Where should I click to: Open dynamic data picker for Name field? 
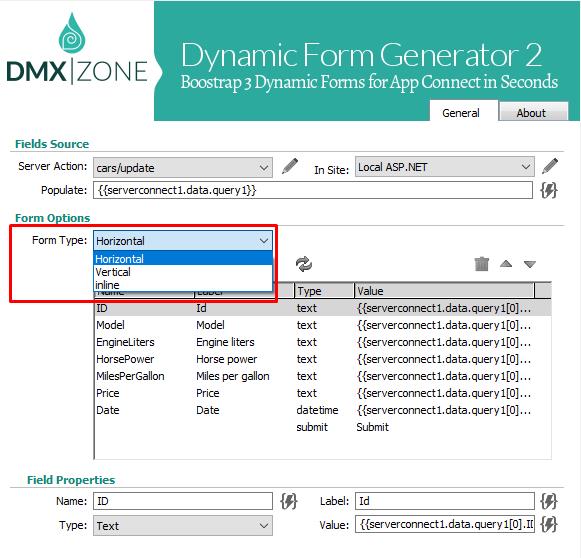pos(289,501)
